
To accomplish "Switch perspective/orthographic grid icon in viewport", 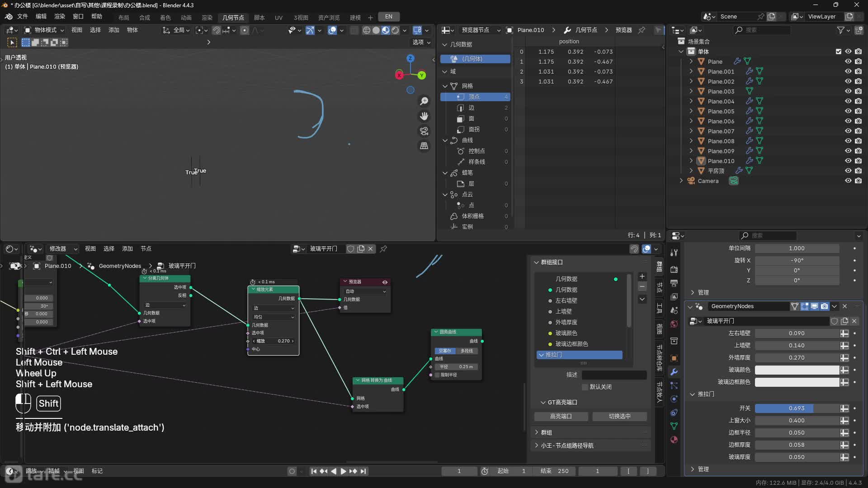I will [x=424, y=146].
